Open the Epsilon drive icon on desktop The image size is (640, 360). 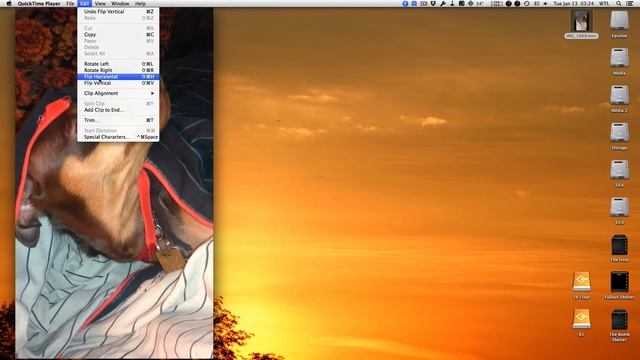click(x=619, y=21)
